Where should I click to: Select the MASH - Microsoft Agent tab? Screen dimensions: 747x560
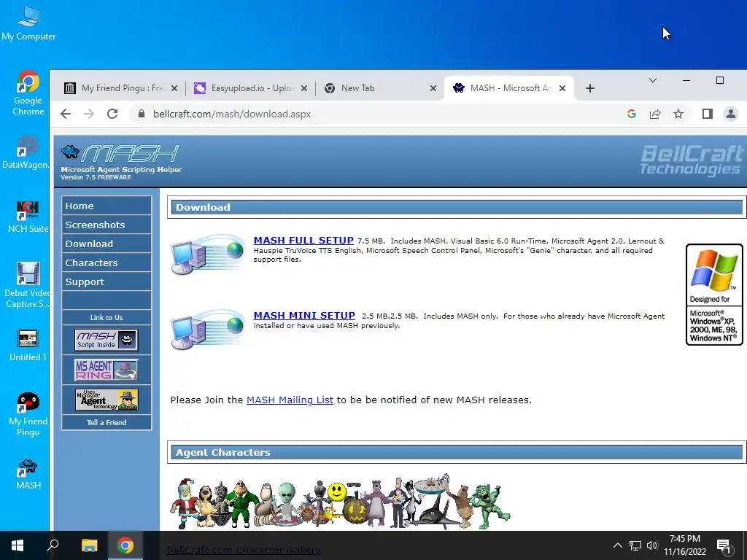(508, 88)
